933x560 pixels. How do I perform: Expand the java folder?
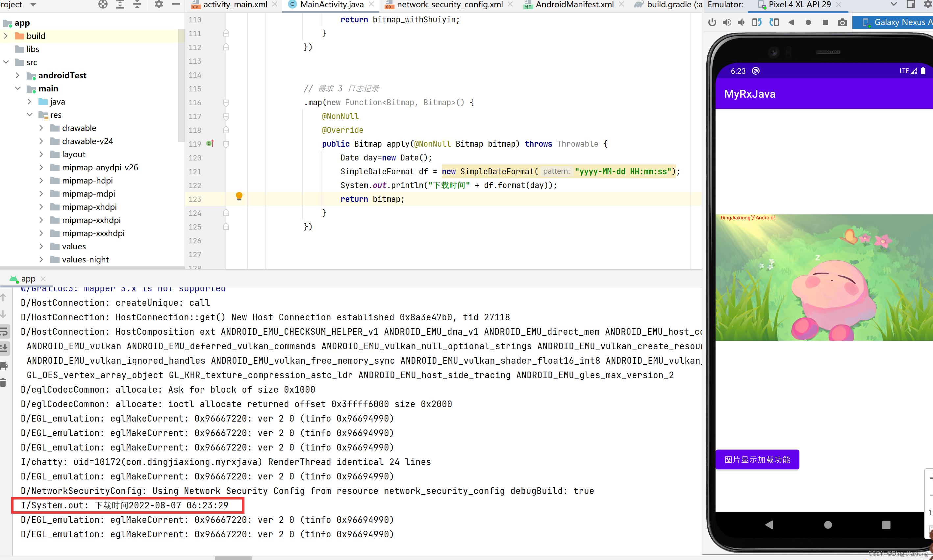point(29,102)
